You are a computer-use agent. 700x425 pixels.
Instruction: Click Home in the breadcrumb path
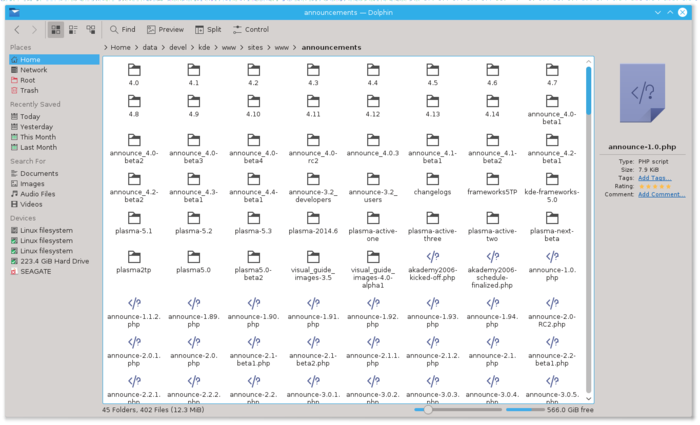tap(121, 47)
